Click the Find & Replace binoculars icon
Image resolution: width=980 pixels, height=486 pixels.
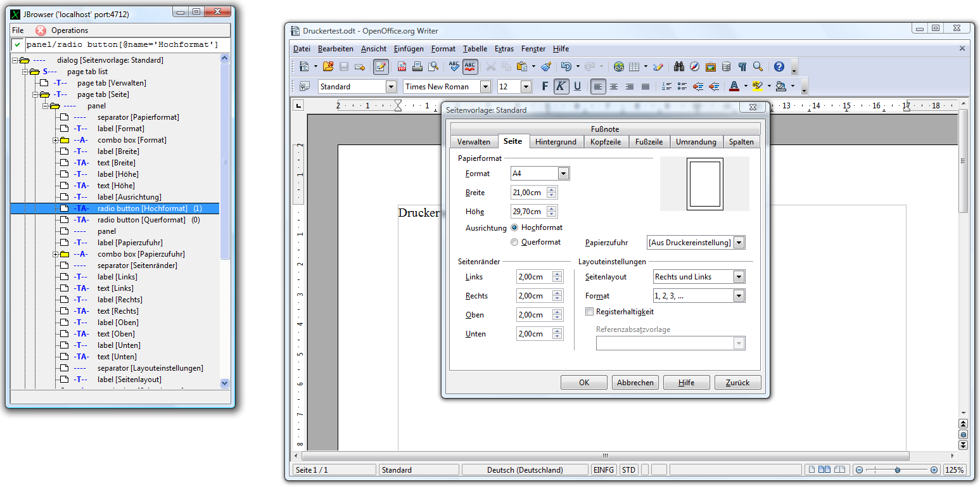[678, 67]
